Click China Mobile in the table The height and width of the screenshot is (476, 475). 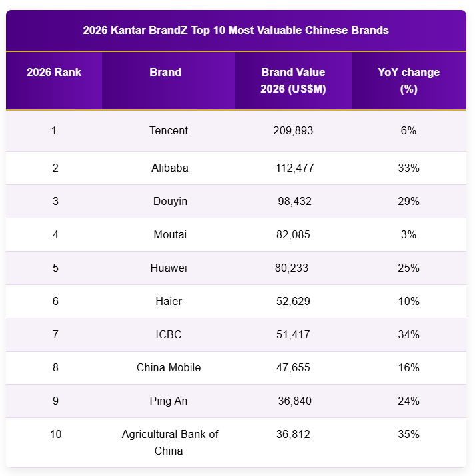click(x=169, y=367)
